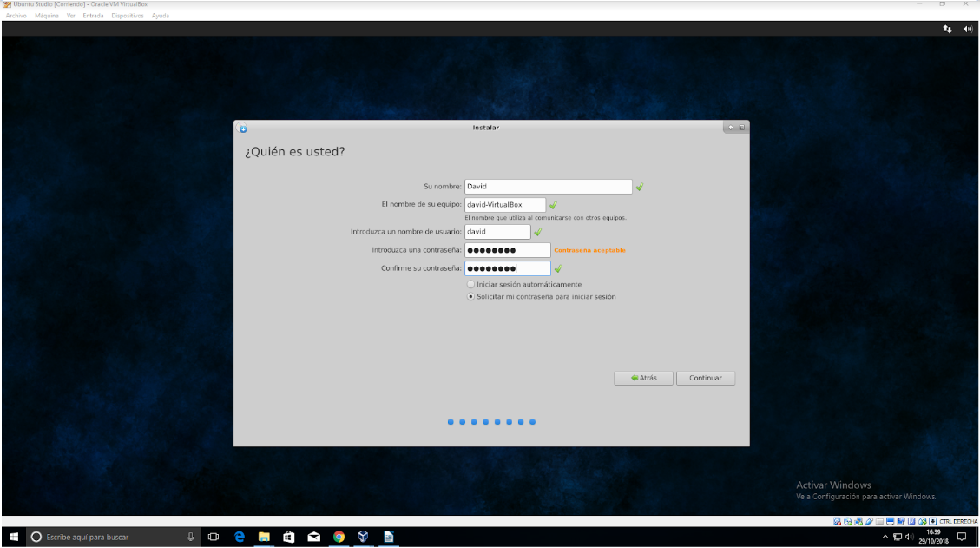Click the computer name field 'david-VirtualBox'
980x548 pixels.
coord(505,205)
